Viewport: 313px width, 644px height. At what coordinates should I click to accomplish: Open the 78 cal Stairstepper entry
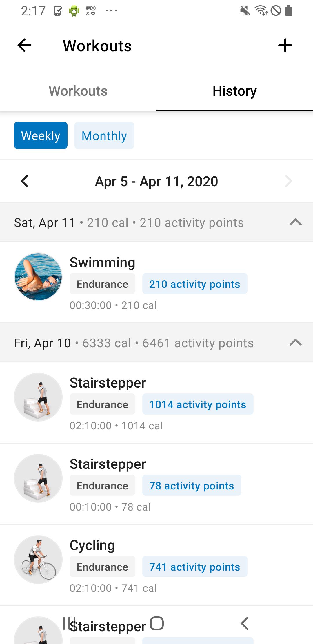[x=156, y=484]
